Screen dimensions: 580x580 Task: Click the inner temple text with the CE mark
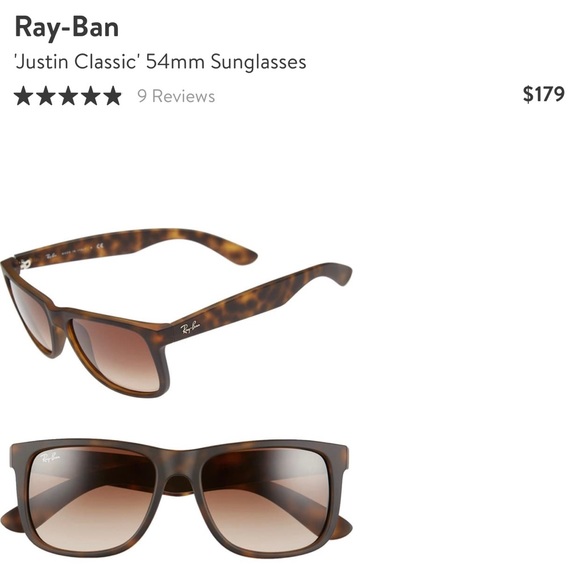pos(74,251)
